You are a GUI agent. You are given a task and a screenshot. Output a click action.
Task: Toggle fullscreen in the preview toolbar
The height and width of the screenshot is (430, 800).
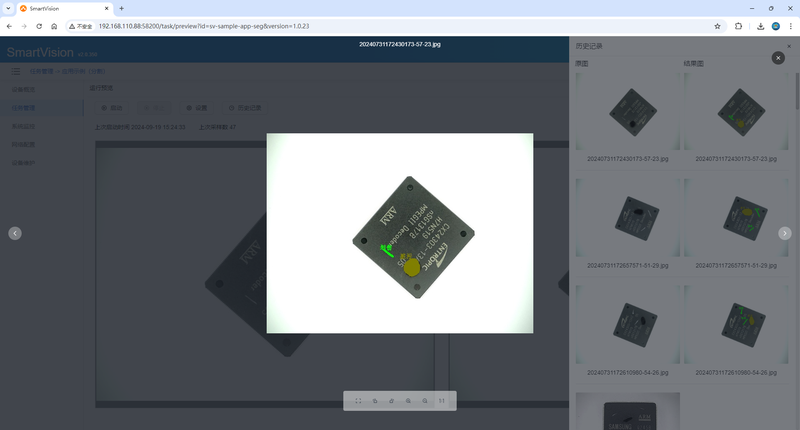coord(358,401)
